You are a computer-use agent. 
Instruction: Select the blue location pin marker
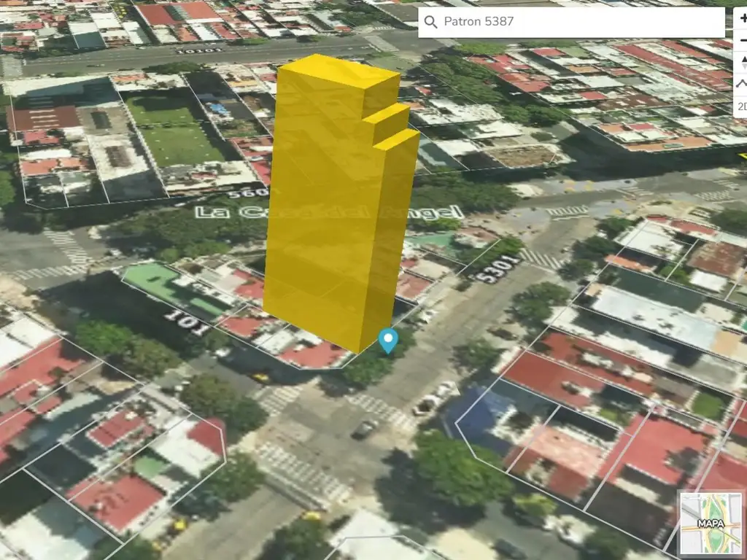coord(388,340)
